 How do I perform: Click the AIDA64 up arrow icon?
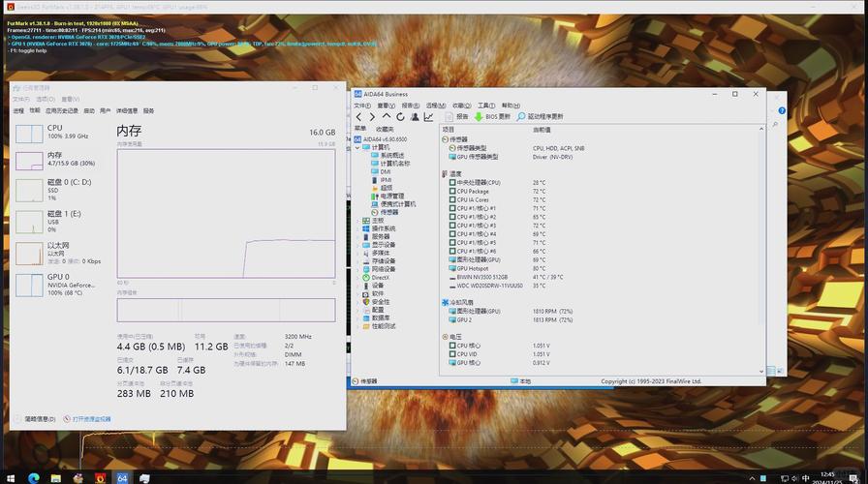tap(387, 117)
